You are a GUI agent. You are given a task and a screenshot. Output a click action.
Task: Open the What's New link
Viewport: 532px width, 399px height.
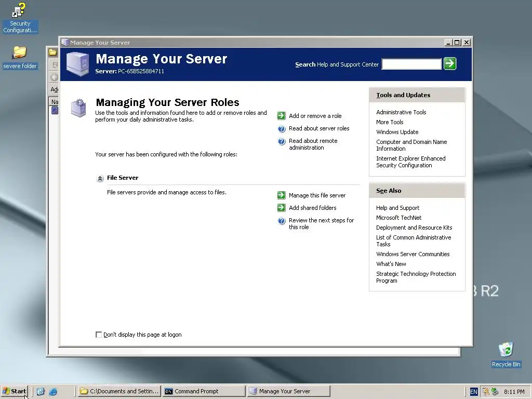click(391, 264)
